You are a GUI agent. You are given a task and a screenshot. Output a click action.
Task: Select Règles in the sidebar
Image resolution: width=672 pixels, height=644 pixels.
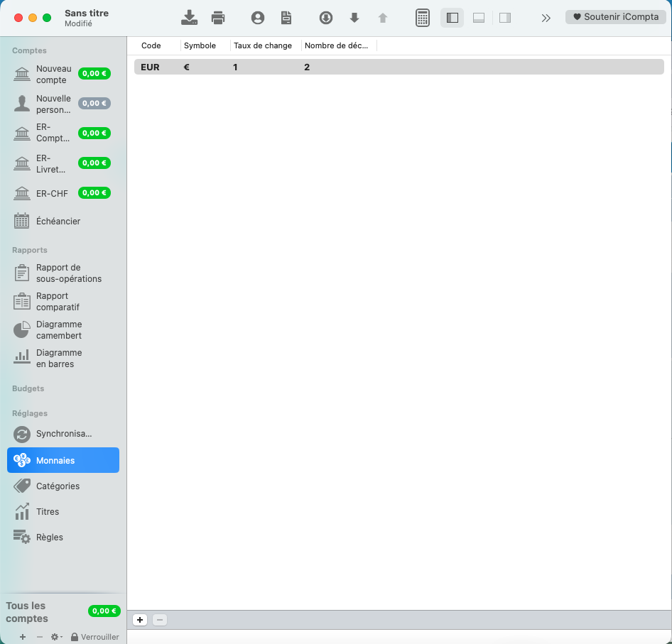49,537
